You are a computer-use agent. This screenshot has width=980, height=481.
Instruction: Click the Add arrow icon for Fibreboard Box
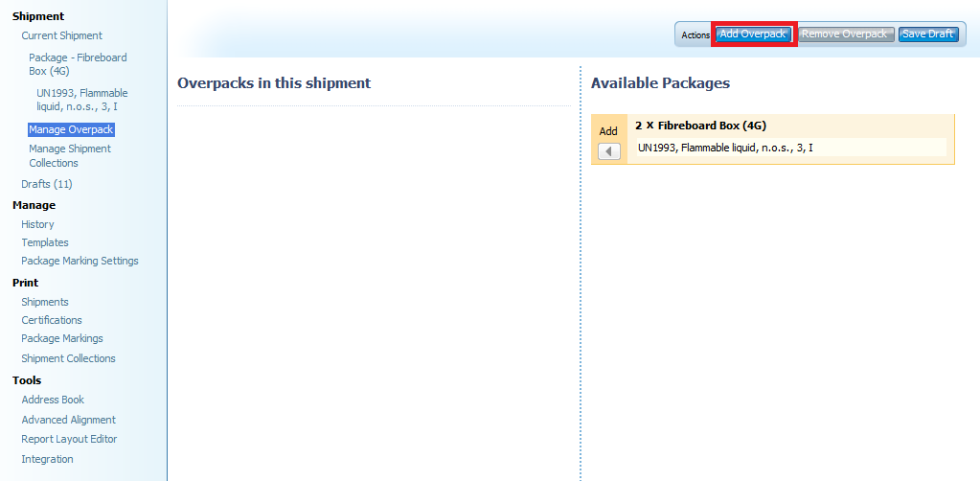click(609, 151)
